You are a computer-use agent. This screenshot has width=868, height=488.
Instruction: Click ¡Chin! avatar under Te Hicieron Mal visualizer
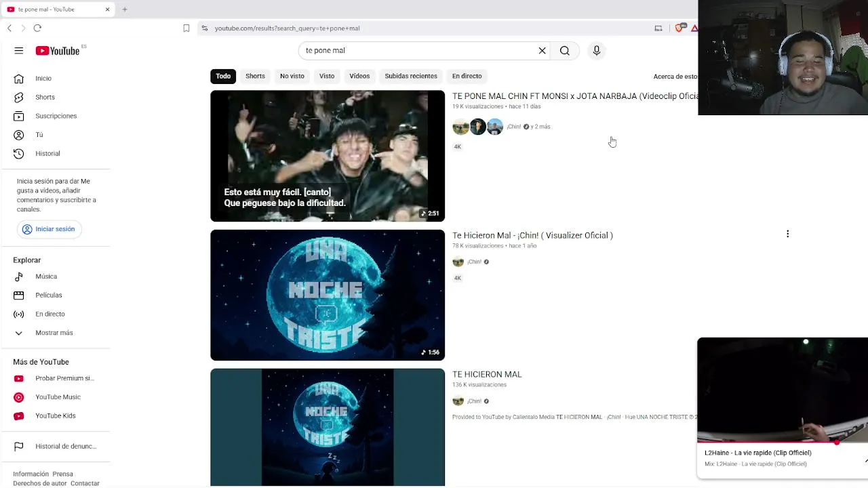458,262
